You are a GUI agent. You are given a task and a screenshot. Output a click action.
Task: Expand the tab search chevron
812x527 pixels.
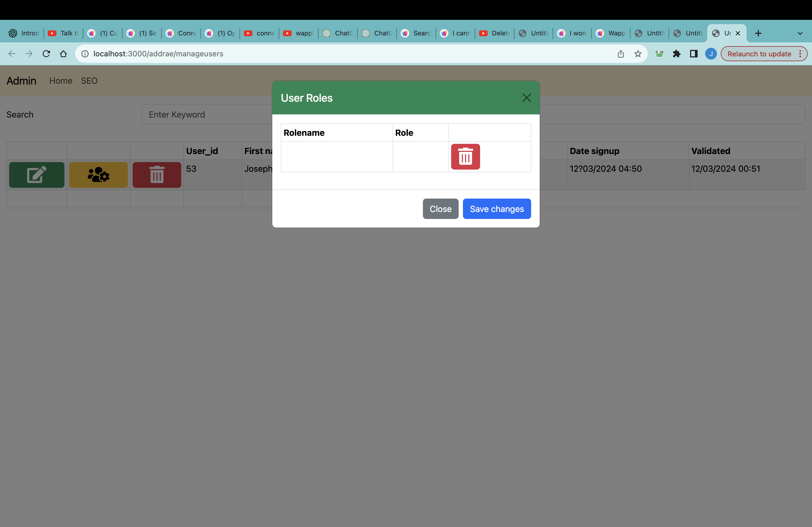(x=800, y=33)
